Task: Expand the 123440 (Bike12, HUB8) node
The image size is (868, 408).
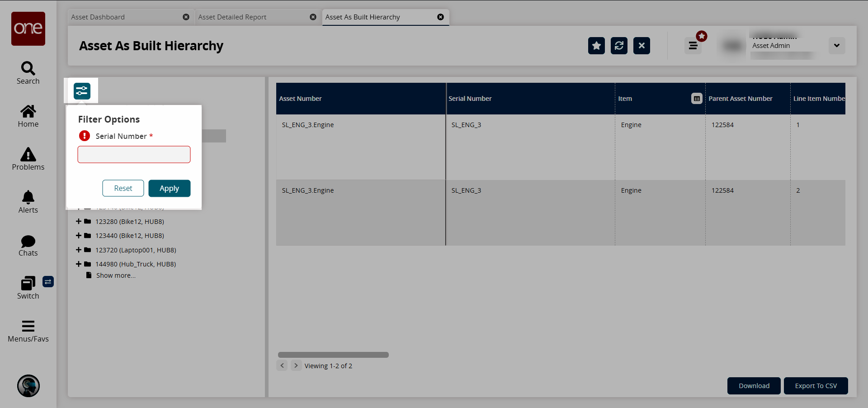Action: click(79, 236)
